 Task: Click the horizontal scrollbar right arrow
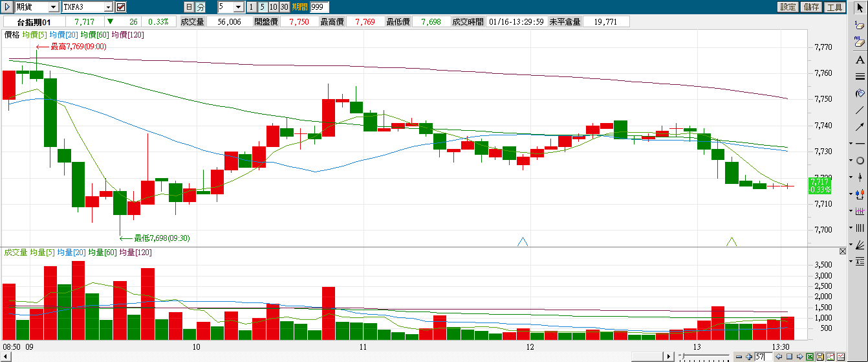[x=669, y=357]
